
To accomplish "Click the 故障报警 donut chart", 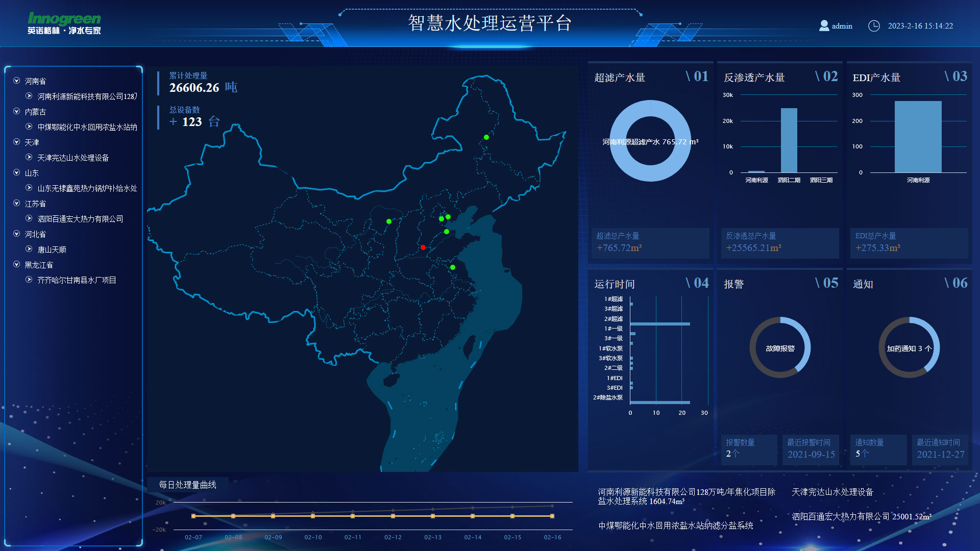I will pyautogui.click(x=780, y=348).
